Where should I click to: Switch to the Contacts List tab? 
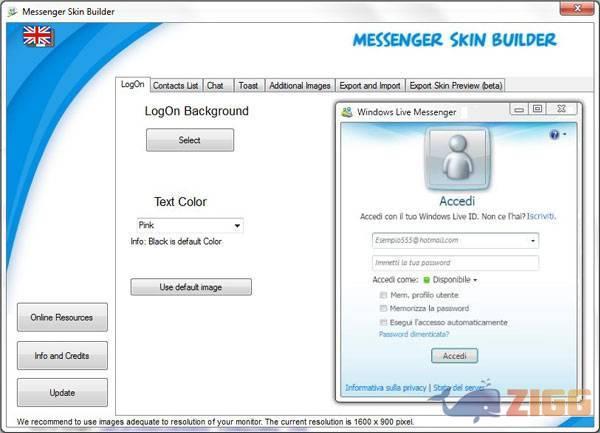click(176, 86)
